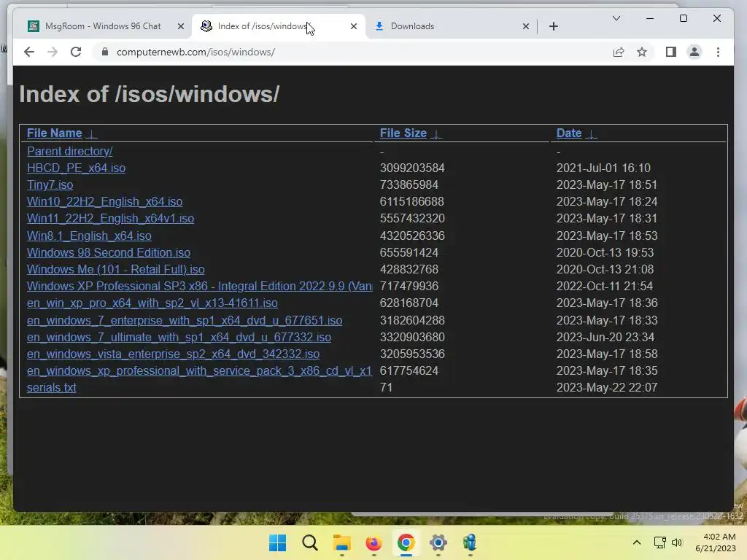Open the taskbar clock and date
The width and height of the screenshot is (747, 560).
716,542
